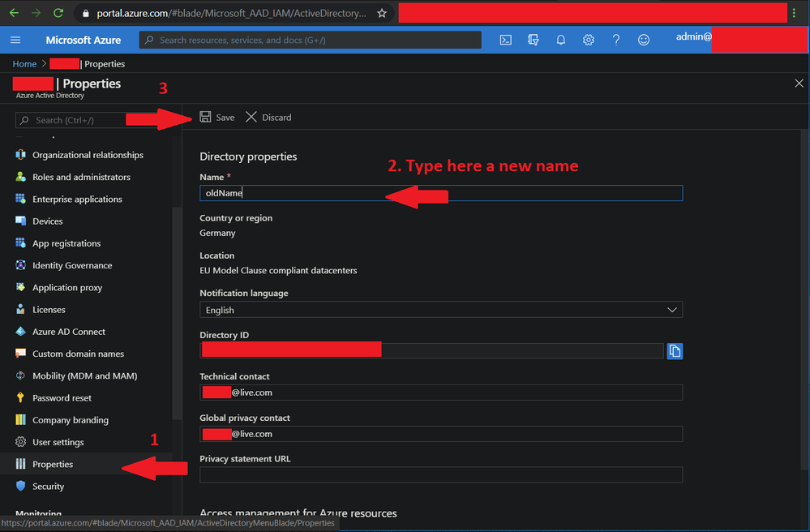
Task: Discard the property changes
Action: [268, 118]
